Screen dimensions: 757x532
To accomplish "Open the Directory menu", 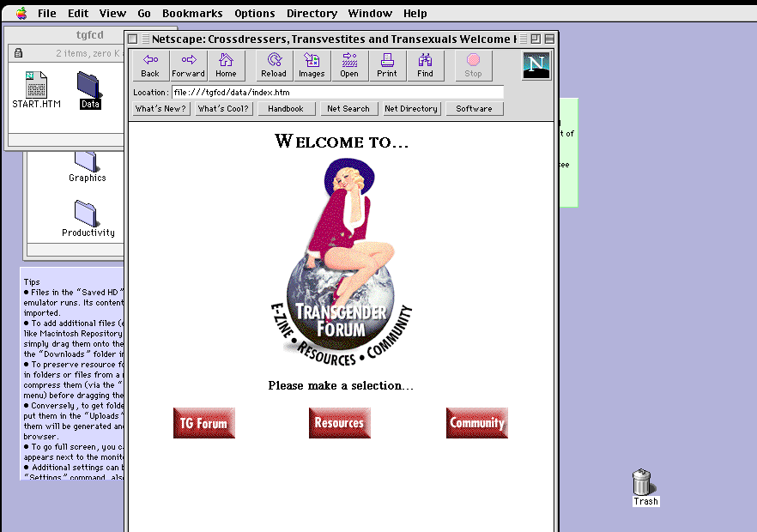I will click(x=312, y=14).
